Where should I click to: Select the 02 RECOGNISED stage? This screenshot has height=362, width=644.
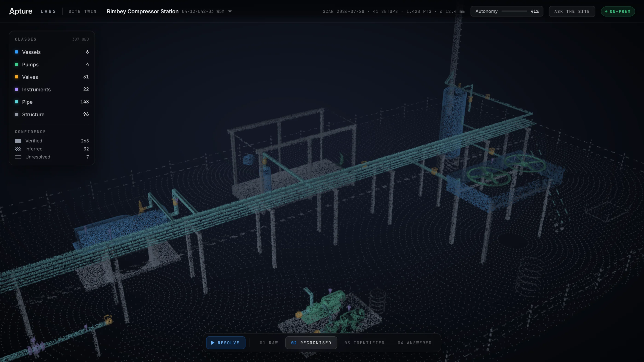click(311, 343)
